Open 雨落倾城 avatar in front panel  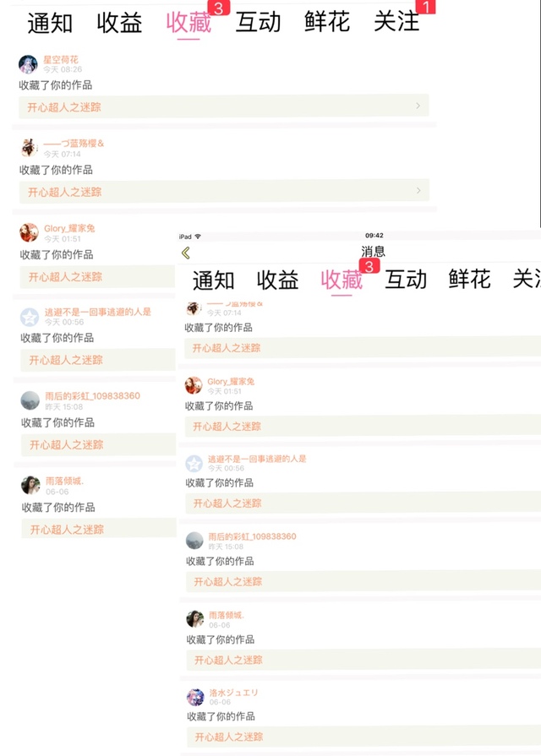pos(195,618)
